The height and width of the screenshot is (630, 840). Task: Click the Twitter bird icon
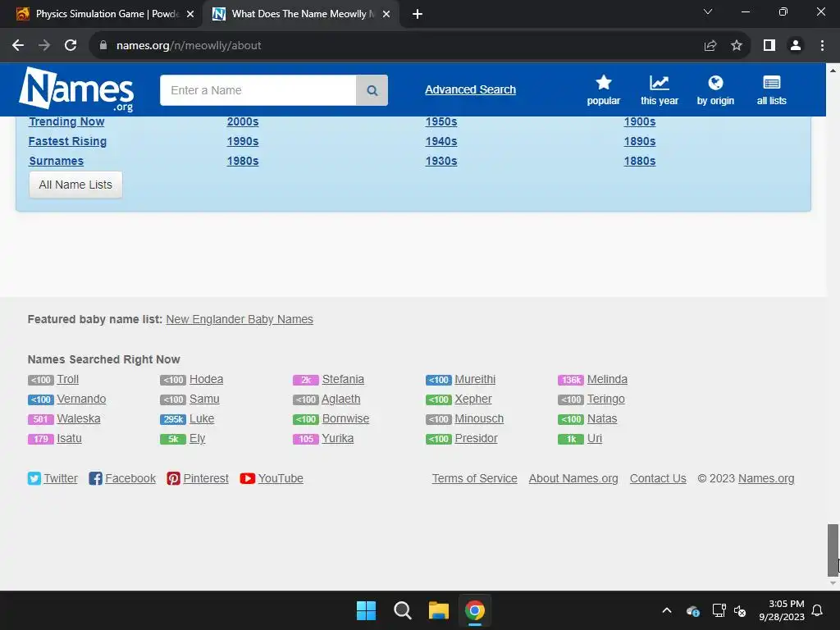pos(34,478)
